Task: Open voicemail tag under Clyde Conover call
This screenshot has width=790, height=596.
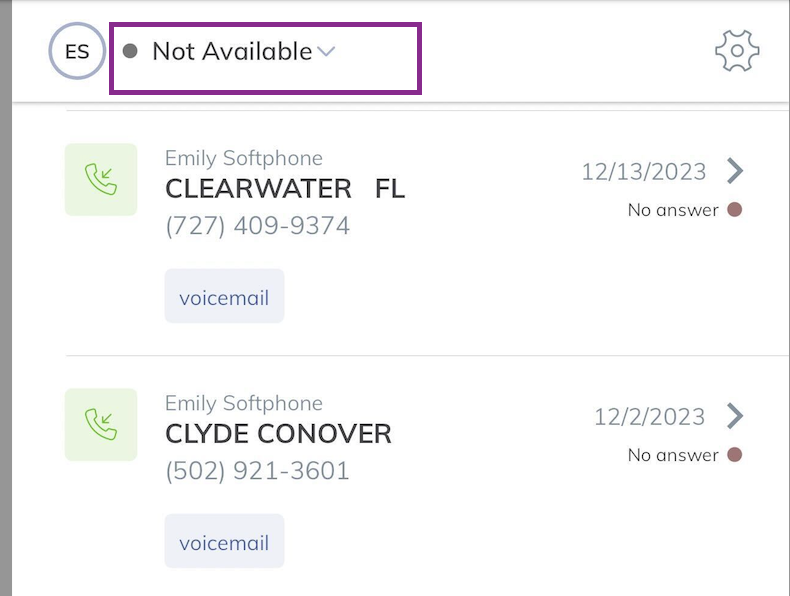Action: [224, 541]
